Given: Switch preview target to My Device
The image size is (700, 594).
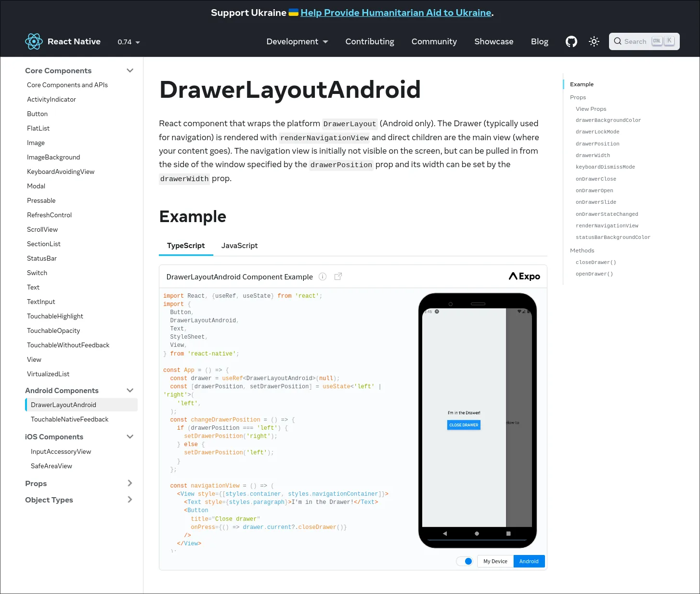Looking at the screenshot, I should pos(495,561).
